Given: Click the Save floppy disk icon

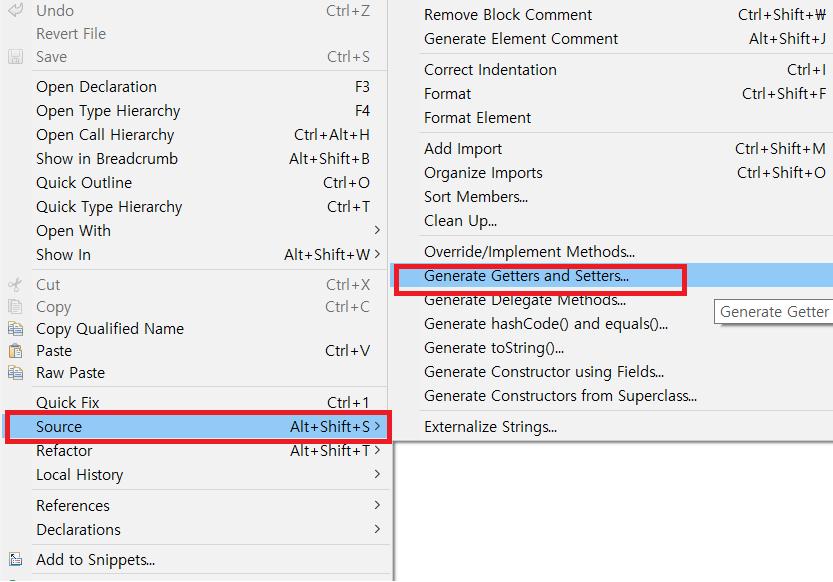Looking at the screenshot, I should pos(15,56).
